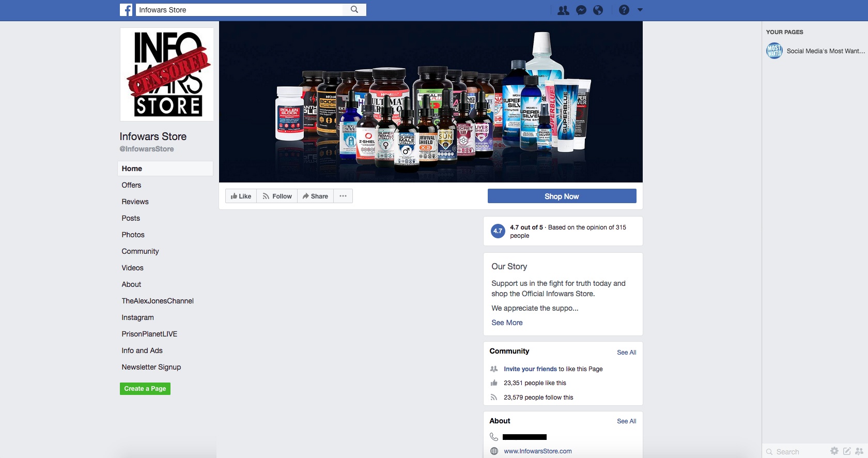Click See All next to About
This screenshot has width=868, height=458.
626,421
